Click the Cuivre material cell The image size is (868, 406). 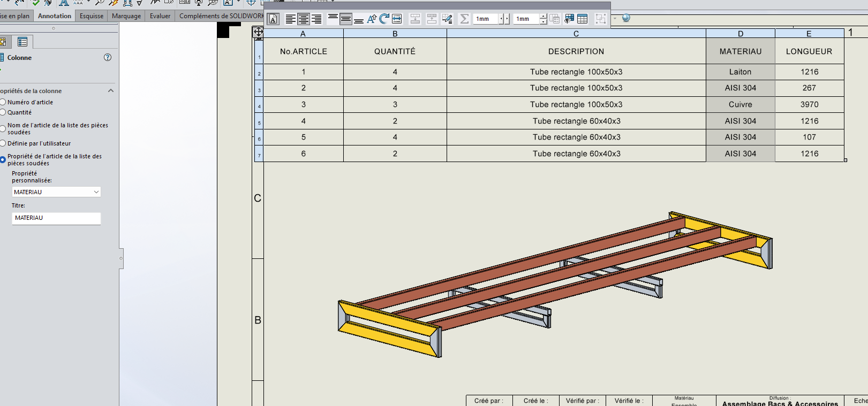(740, 105)
